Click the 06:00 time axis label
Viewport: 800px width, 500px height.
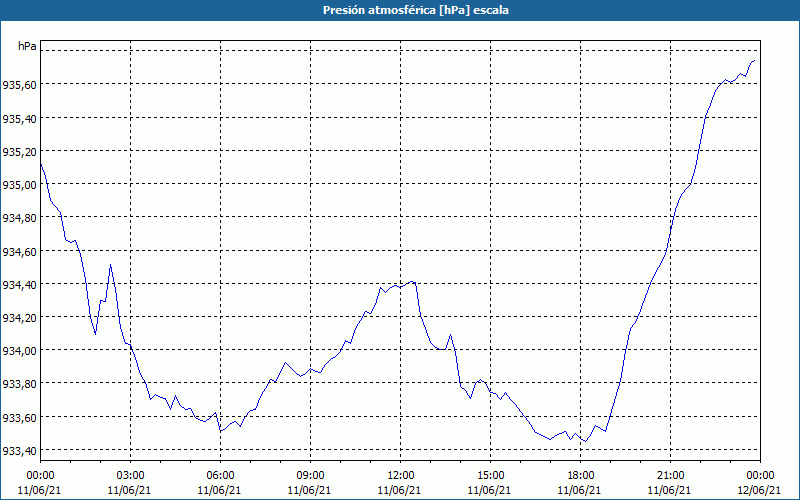[220, 476]
